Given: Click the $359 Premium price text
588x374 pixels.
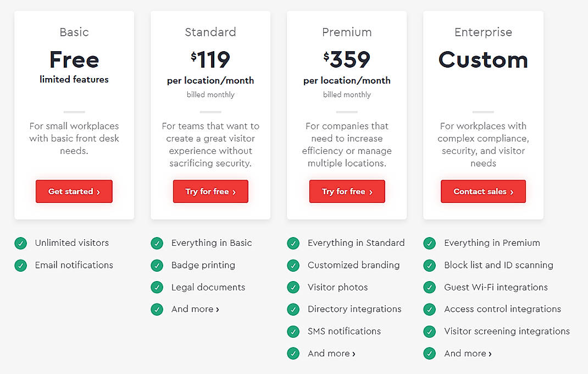Looking at the screenshot, I should (347, 59).
